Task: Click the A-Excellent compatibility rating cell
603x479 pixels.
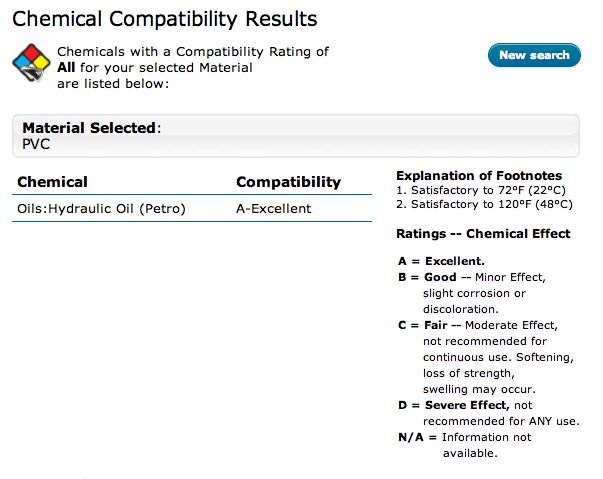Action: click(273, 208)
